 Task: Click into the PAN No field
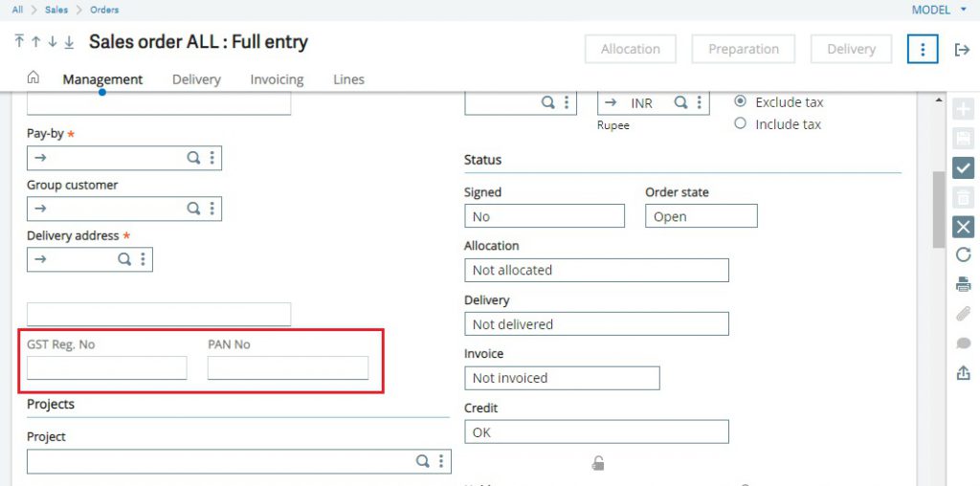288,368
